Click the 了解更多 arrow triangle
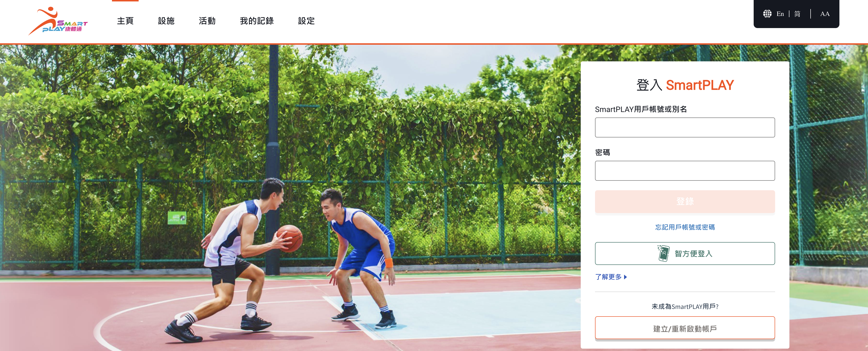868x351 pixels. 625,277
